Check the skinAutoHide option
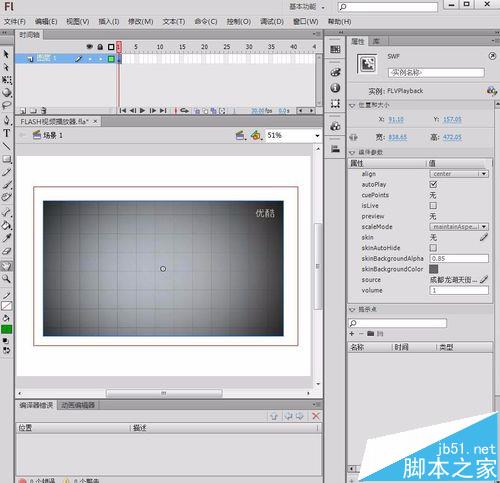This screenshot has height=483, width=500. (433, 248)
